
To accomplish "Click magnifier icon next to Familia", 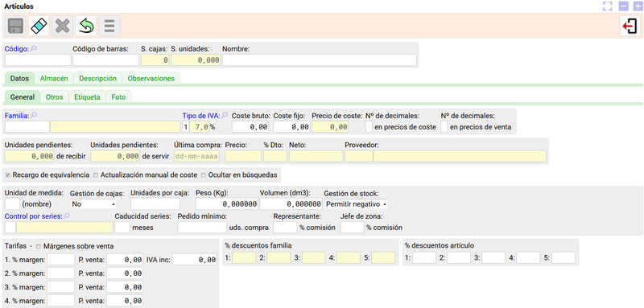I will 34,116.
